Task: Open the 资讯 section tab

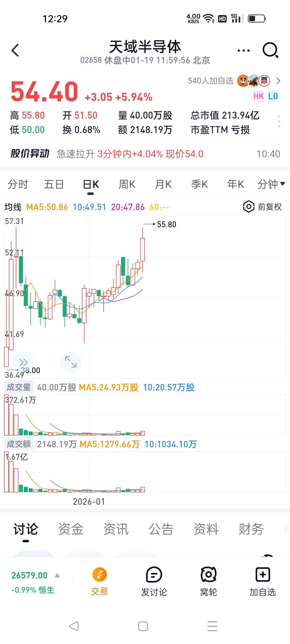Action: (116, 529)
